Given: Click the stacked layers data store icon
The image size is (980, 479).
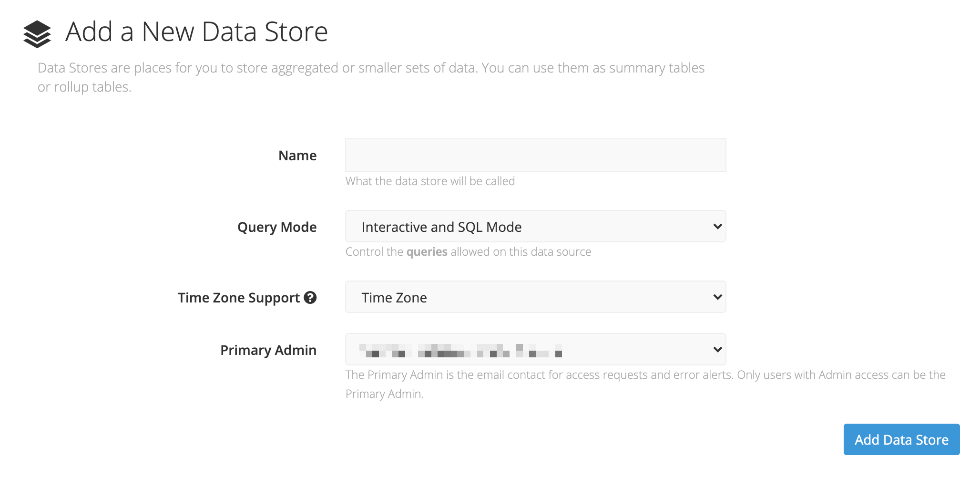Looking at the screenshot, I should pyautogui.click(x=37, y=34).
